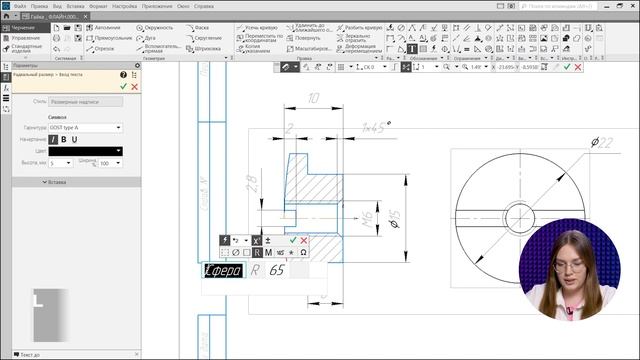Insert the plus-minus tolerance symbol

tap(268, 240)
